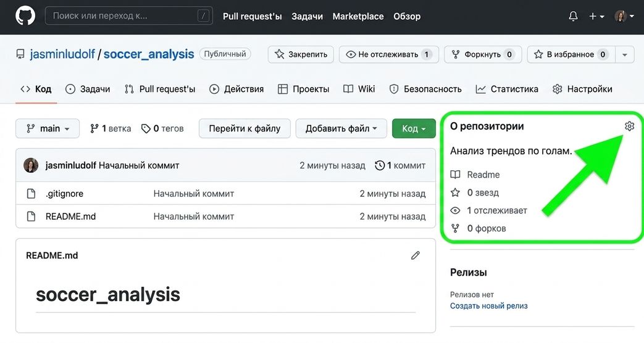Expand the star lists dropdown arrow
The height and width of the screenshot is (343, 644).
click(x=625, y=54)
